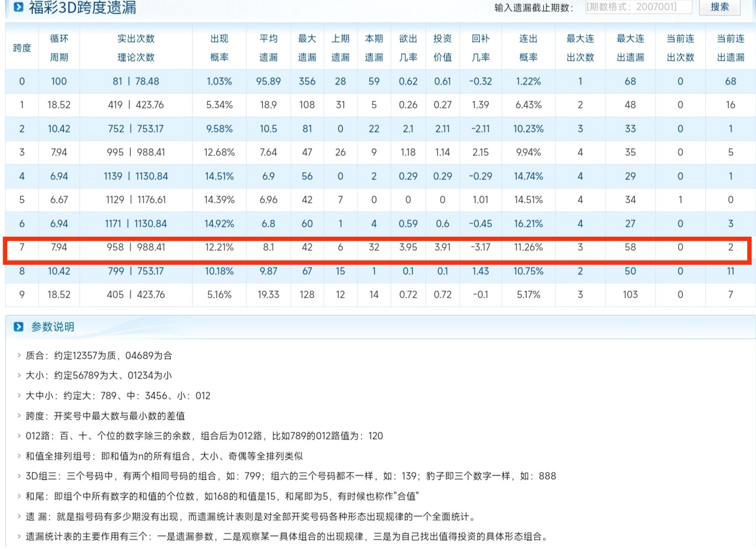Click the 大小 约定56789为大 explanation line

point(99,375)
